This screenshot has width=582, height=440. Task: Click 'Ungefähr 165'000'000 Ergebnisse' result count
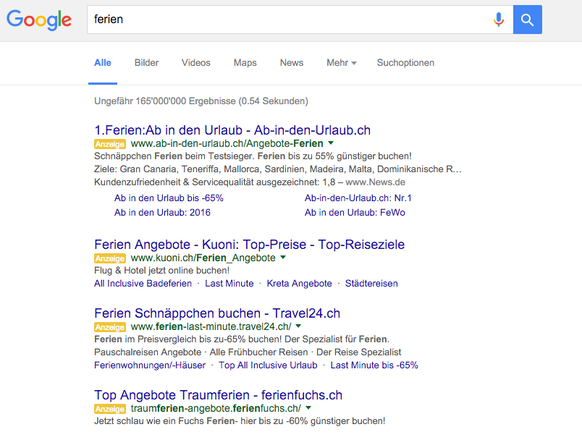point(201,101)
